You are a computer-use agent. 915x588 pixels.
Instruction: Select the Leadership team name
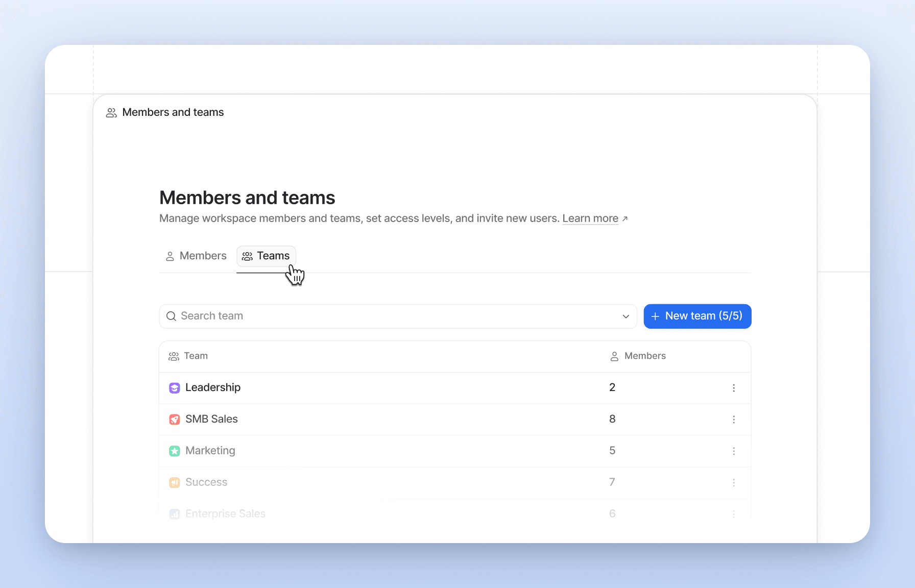click(213, 387)
